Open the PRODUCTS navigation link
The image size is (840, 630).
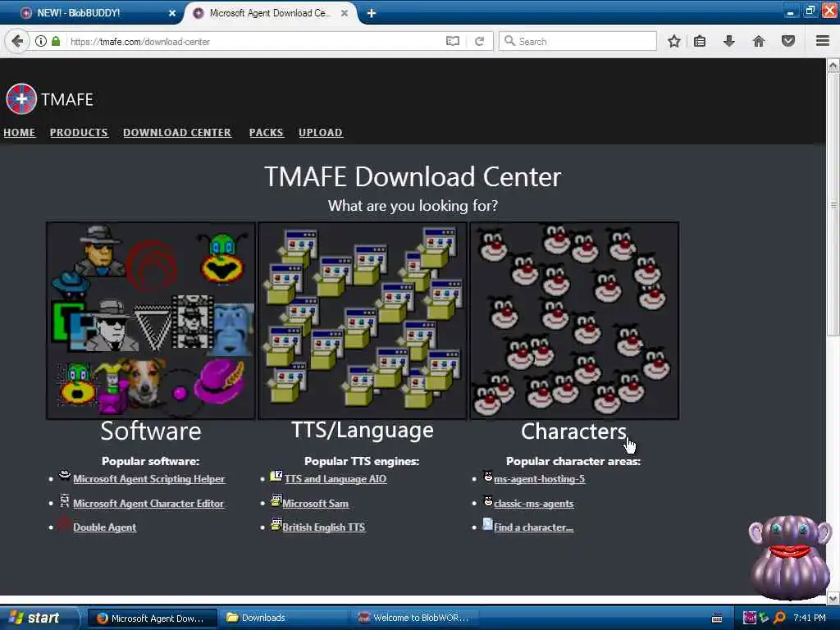pyautogui.click(x=79, y=132)
